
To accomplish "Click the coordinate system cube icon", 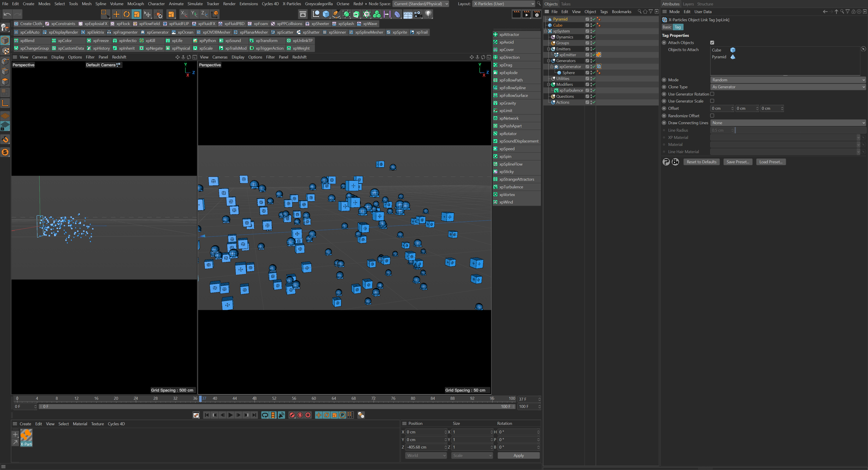I will [x=215, y=14].
